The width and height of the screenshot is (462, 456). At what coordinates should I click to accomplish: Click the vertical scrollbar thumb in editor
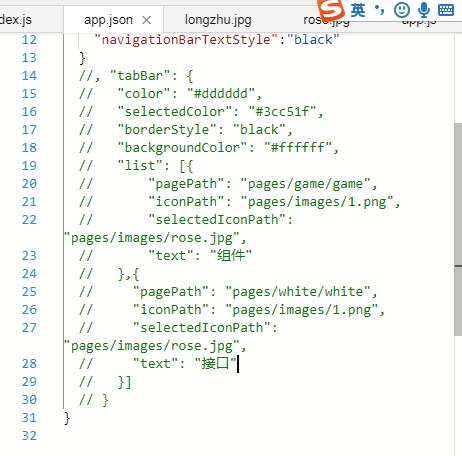(458, 229)
